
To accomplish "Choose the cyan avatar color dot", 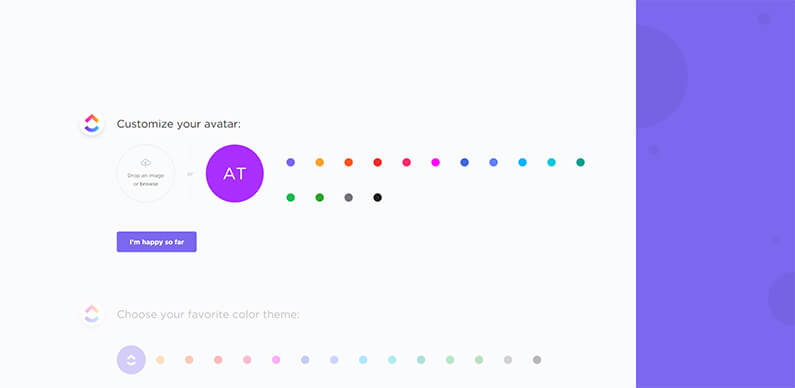I will pos(552,162).
